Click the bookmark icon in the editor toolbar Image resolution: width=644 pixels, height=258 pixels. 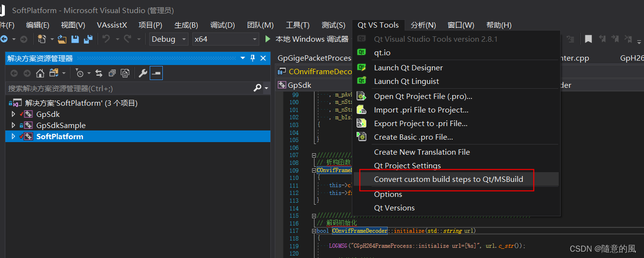point(588,39)
